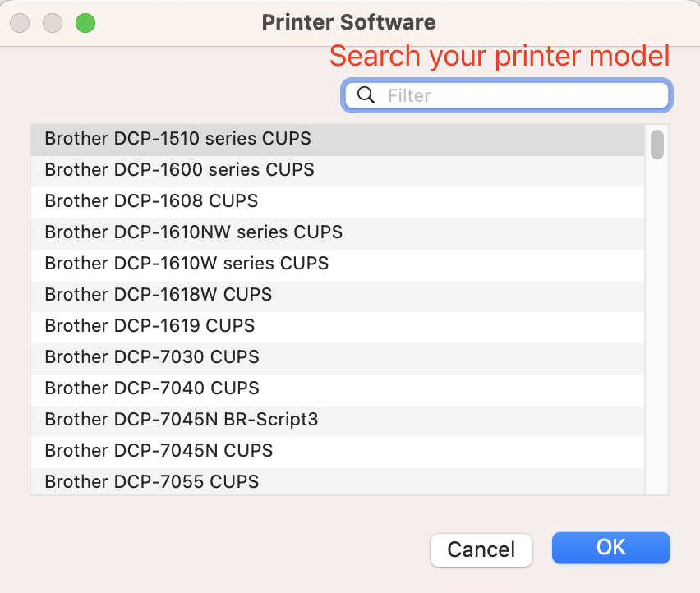
Task: Confirm selection with the OK button
Action: point(610,548)
